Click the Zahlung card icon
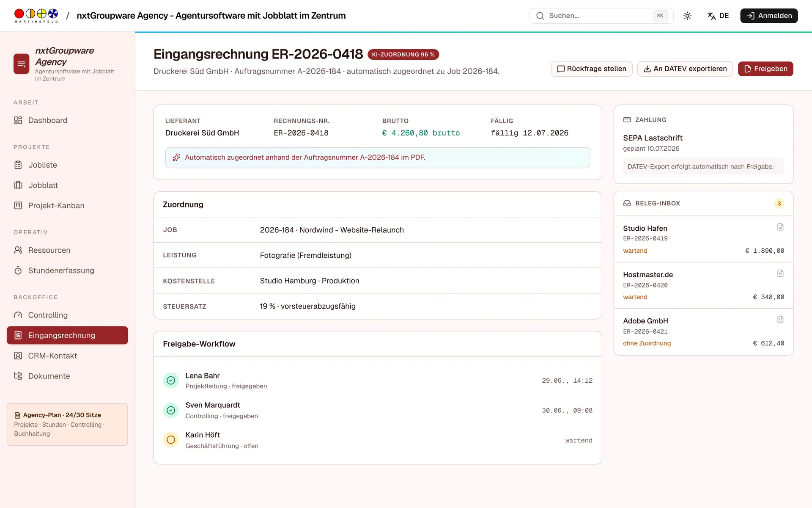 coord(627,120)
